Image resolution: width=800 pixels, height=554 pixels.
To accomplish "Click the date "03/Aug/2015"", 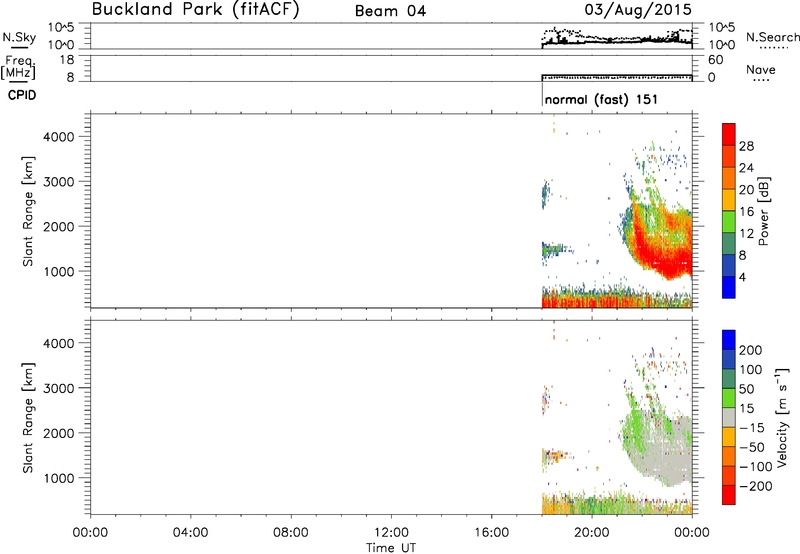I will pyautogui.click(x=638, y=9).
